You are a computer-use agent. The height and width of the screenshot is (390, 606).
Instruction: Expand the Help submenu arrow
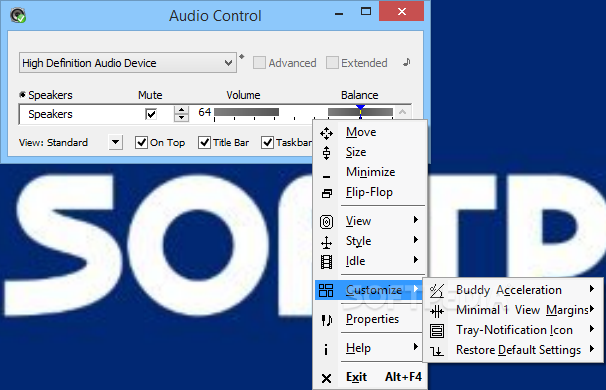(x=416, y=347)
